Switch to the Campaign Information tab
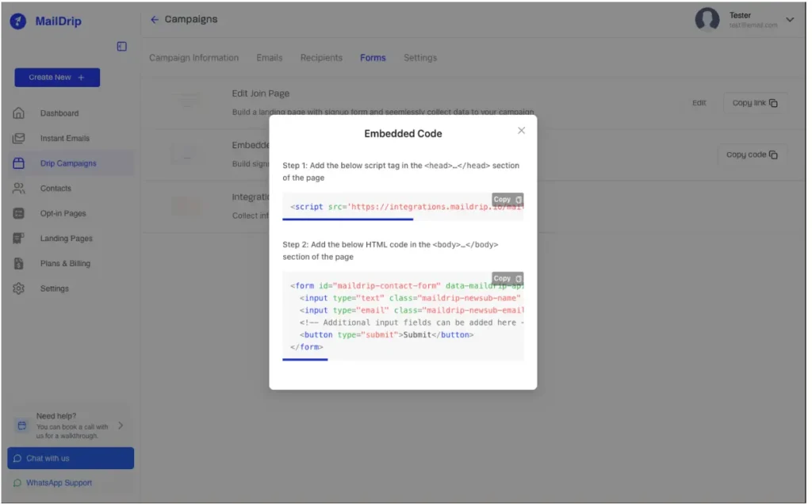The height and width of the screenshot is (504, 812). (x=193, y=58)
